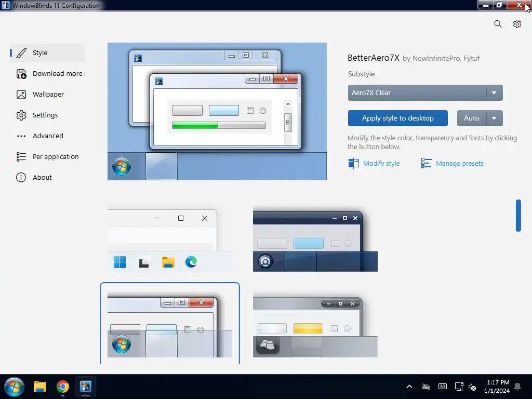Screen dimensions: 532x399
Task: Click the WindowBlinds taskbar icon
Action: [x=86, y=387]
